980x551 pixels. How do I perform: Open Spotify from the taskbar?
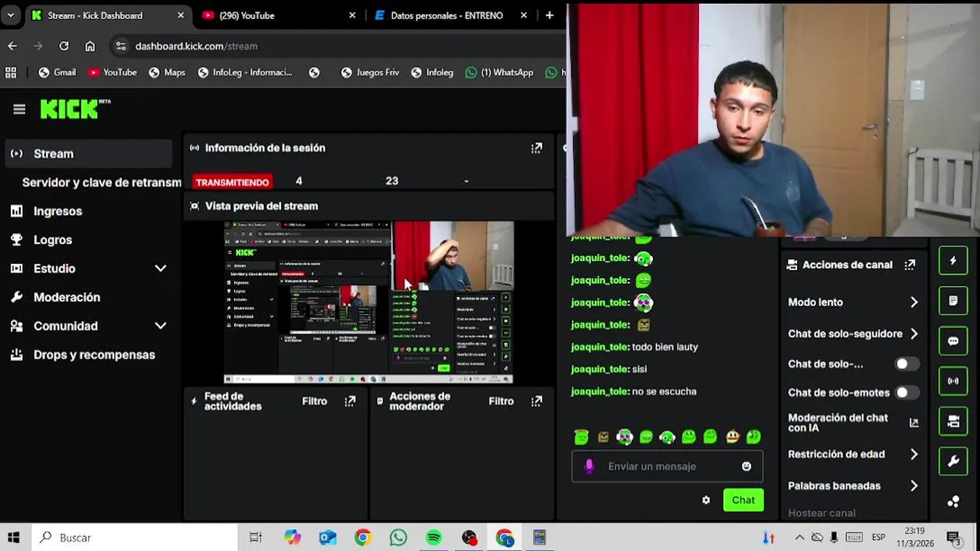pos(434,537)
